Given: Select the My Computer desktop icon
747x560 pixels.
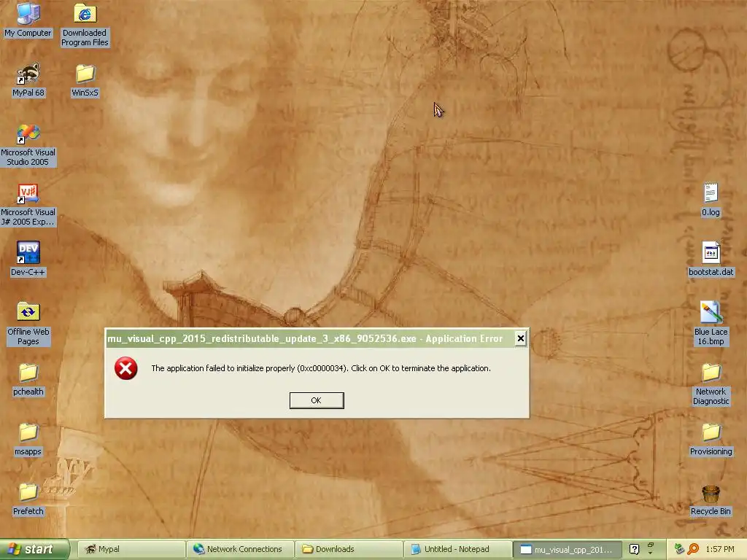Looking at the screenshot, I should (28, 20).
